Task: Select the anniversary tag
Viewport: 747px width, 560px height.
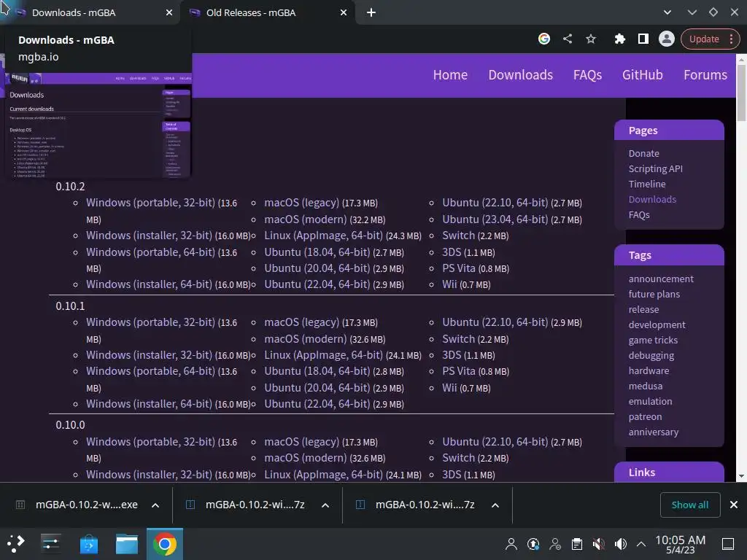Action: pos(653,432)
